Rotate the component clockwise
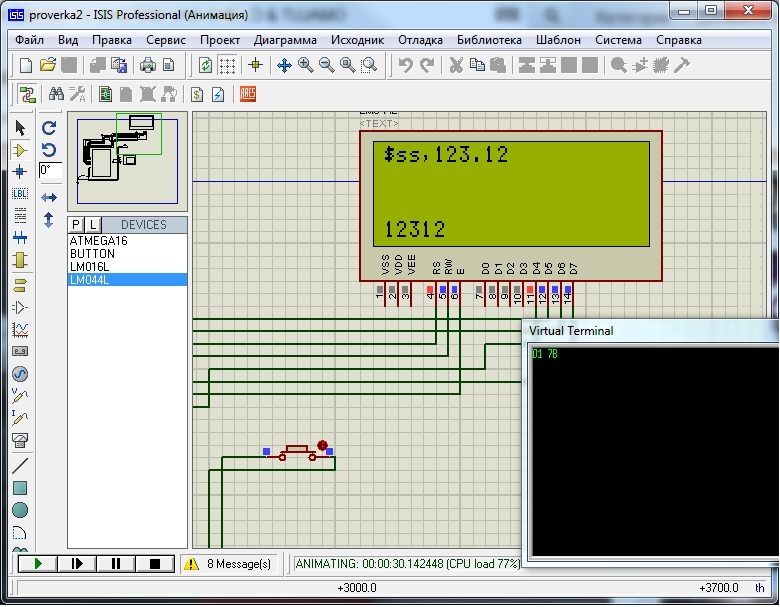This screenshot has width=780, height=607. (49, 128)
